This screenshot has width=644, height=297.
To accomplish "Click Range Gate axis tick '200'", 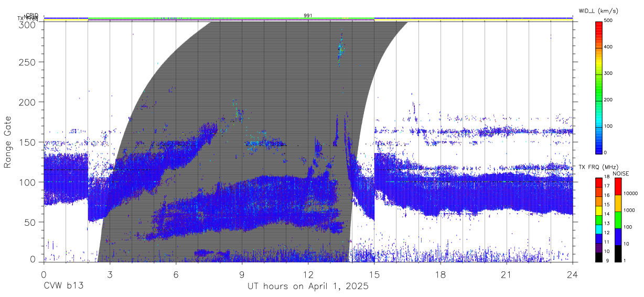I will pyautogui.click(x=26, y=102).
